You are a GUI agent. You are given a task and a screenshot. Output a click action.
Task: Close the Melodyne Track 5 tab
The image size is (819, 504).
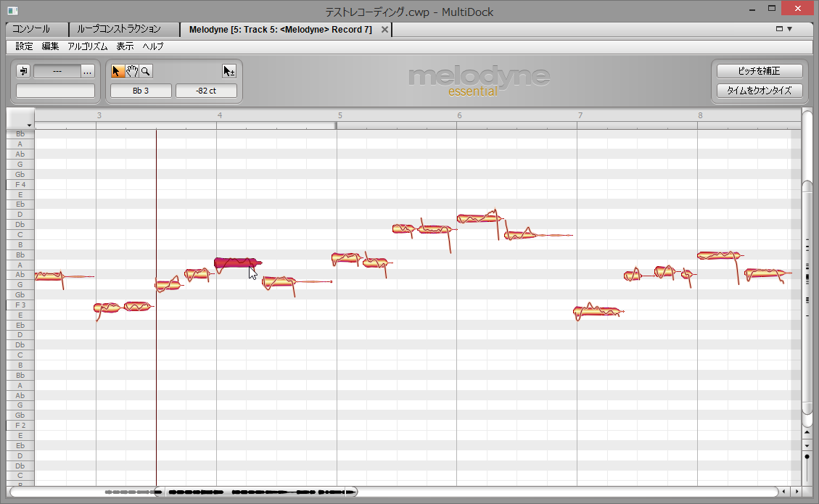[x=385, y=30]
